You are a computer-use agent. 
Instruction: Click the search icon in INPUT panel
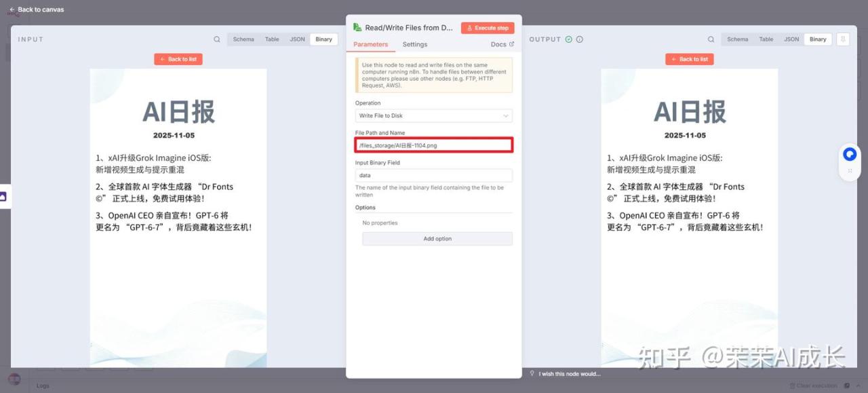click(x=217, y=39)
